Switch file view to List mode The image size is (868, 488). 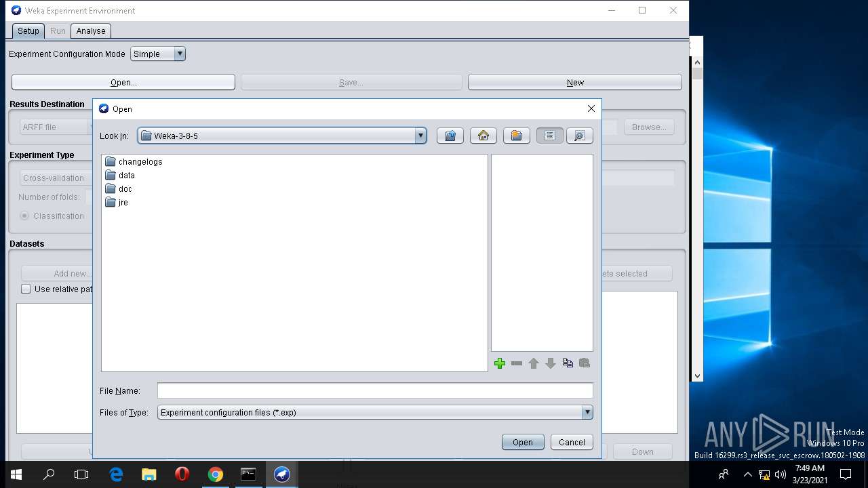(x=550, y=136)
